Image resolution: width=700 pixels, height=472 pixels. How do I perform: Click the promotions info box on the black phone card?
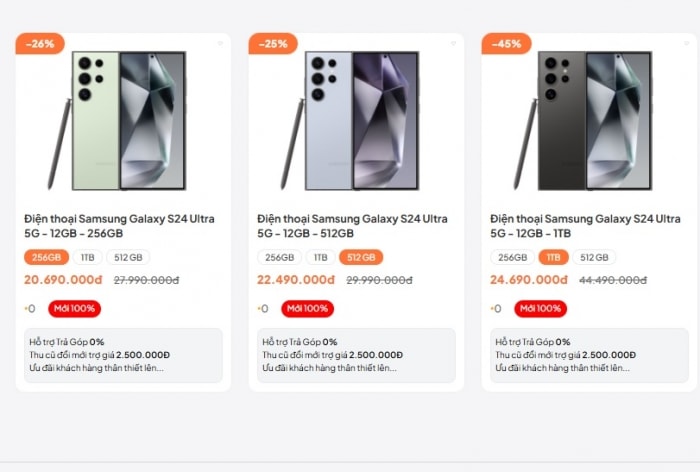click(589, 355)
